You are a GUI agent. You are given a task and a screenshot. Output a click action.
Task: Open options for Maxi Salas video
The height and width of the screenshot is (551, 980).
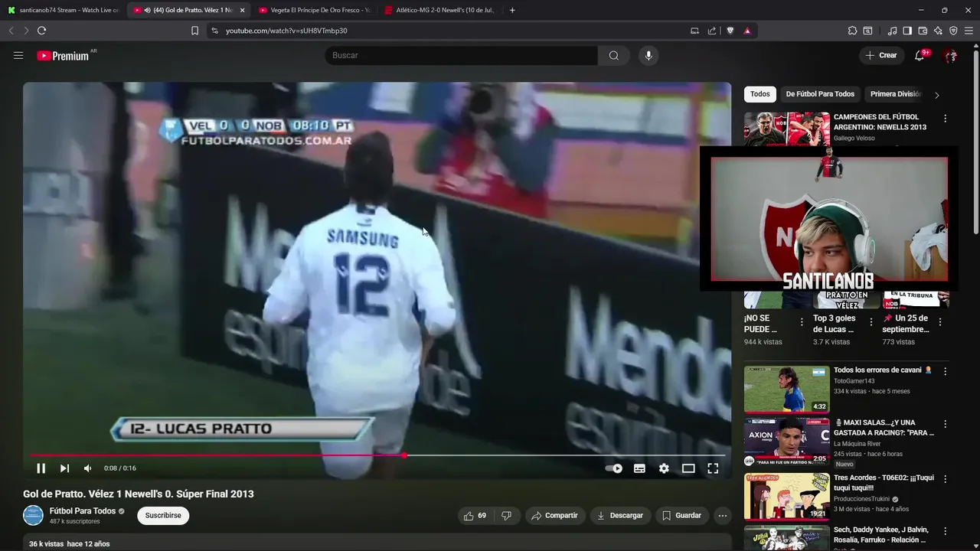(945, 424)
